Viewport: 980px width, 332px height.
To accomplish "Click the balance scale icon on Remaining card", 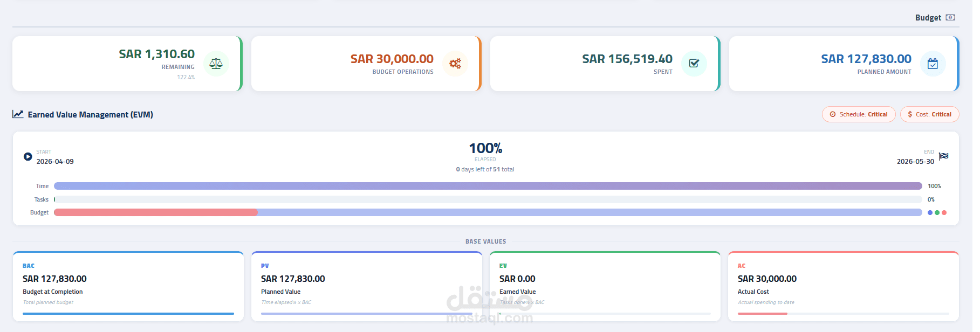I will point(216,64).
